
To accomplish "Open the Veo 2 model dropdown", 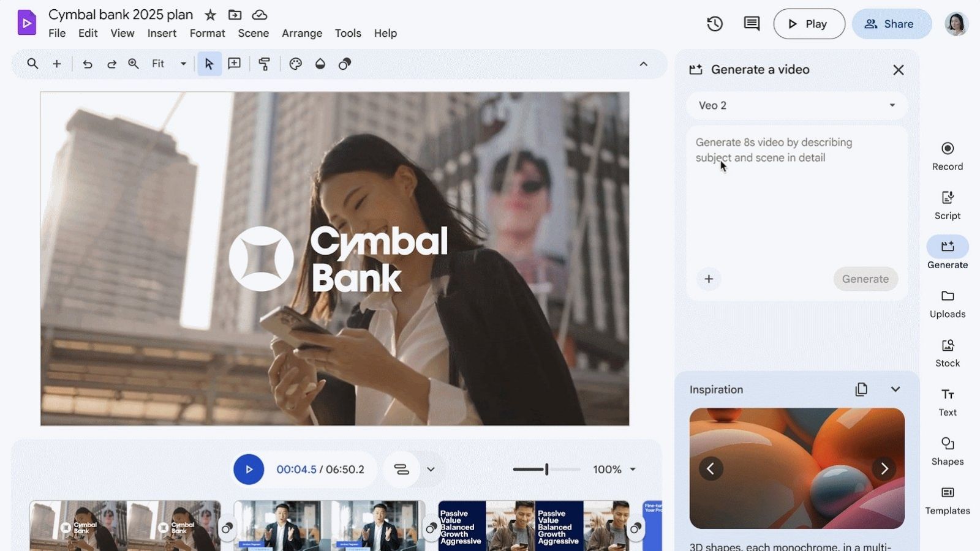I will [x=796, y=105].
